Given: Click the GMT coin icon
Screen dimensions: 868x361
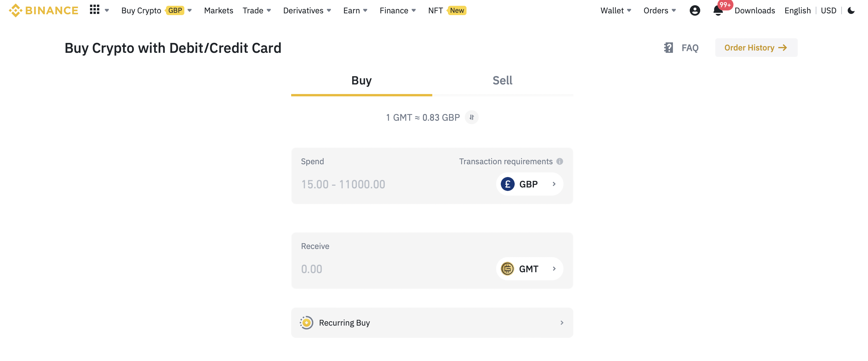Looking at the screenshot, I should pyautogui.click(x=507, y=269).
